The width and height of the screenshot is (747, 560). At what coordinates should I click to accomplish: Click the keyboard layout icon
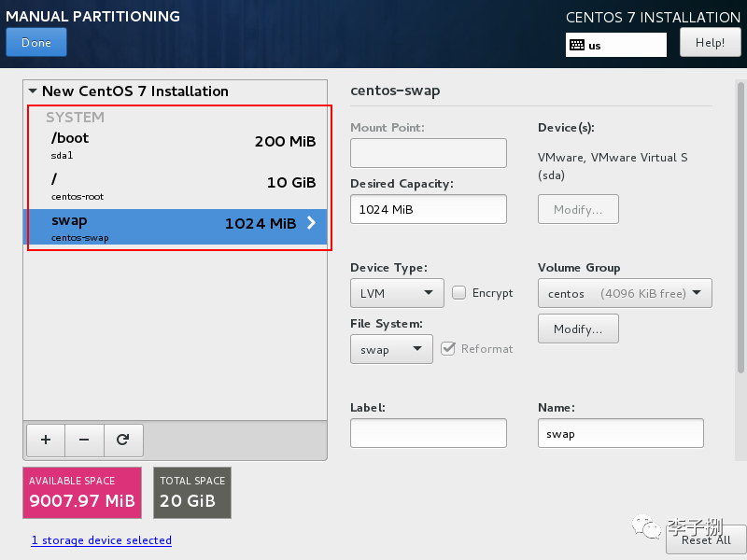[x=577, y=45]
